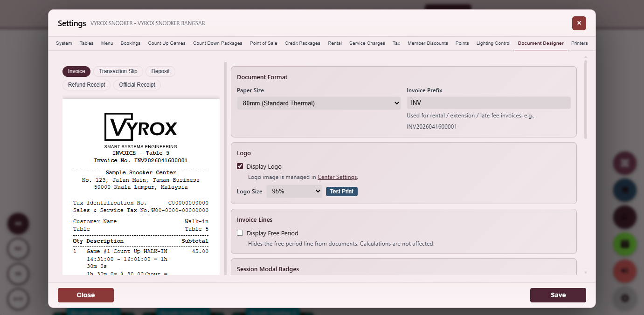
Task: Follow the Center Settings link
Action: 337,177
